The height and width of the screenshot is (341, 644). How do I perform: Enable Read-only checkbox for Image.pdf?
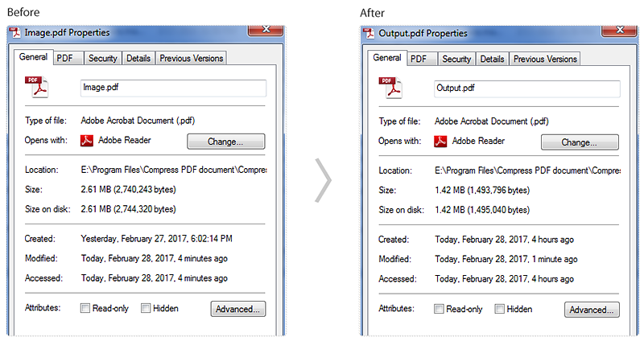point(85,308)
